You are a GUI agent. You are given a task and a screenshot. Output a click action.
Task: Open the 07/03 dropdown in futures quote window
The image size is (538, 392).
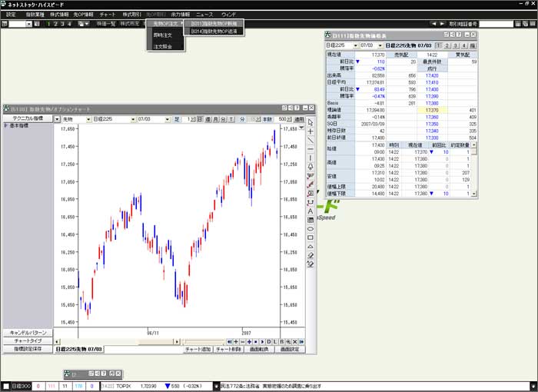click(380, 45)
